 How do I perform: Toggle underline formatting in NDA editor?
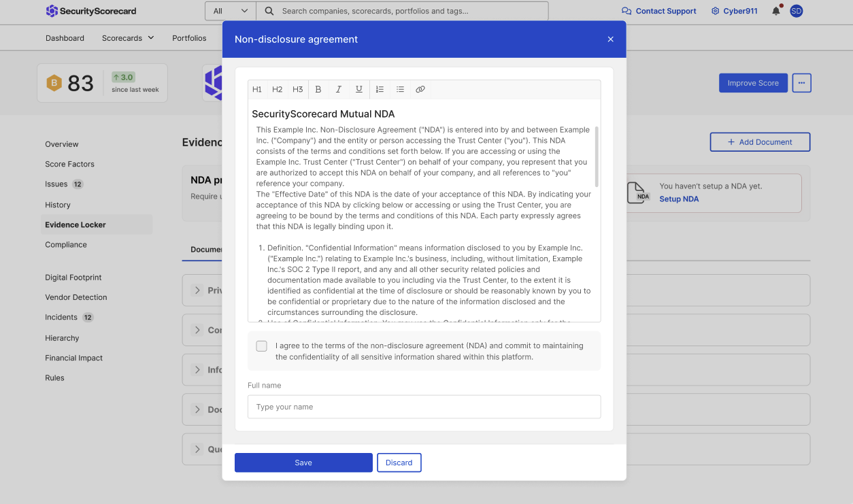(359, 89)
